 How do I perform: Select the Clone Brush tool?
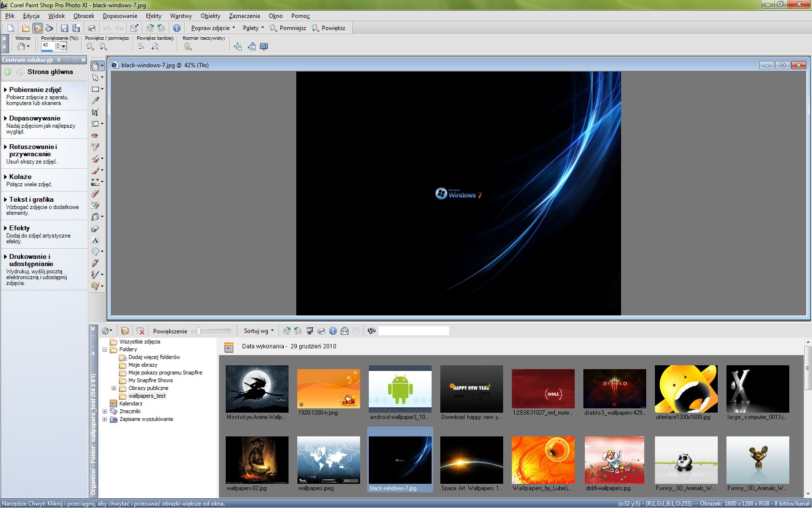click(x=96, y=159)
